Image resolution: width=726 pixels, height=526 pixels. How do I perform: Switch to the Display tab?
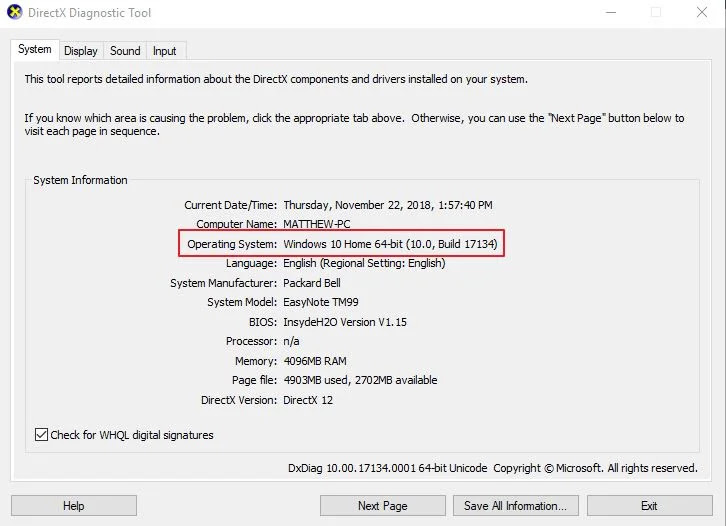81,51
